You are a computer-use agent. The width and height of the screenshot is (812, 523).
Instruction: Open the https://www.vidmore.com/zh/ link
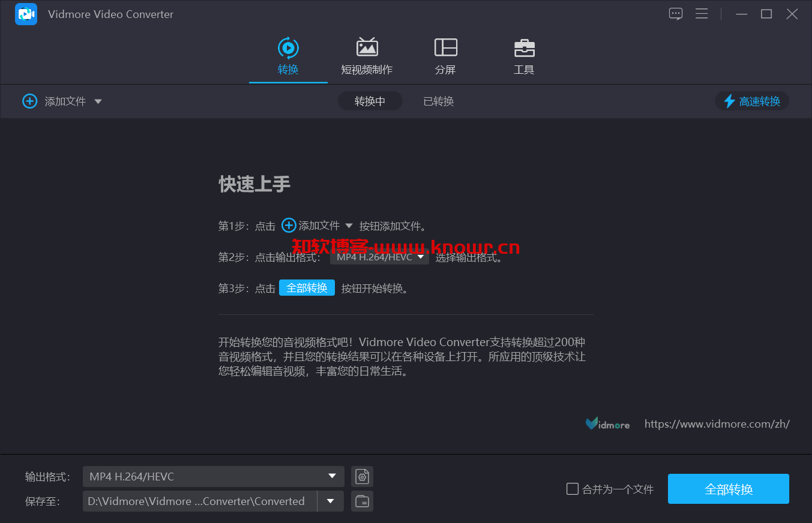tap(717, 424)
